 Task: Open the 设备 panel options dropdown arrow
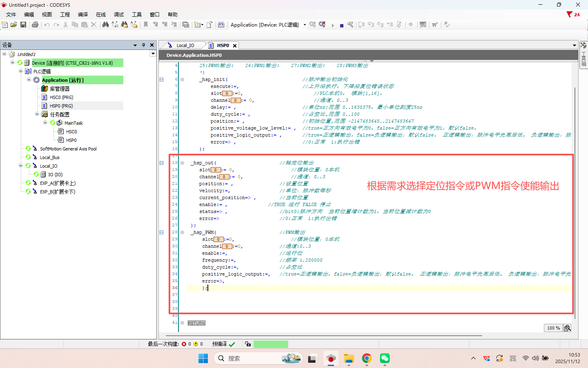[135, 45]
